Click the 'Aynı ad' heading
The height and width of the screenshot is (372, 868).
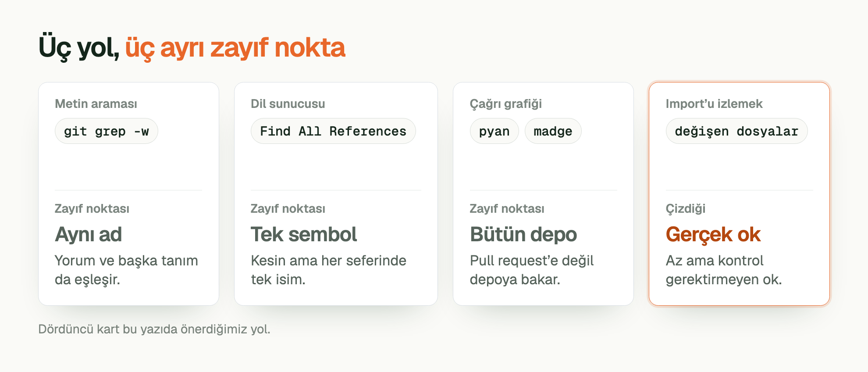(88, 234)
